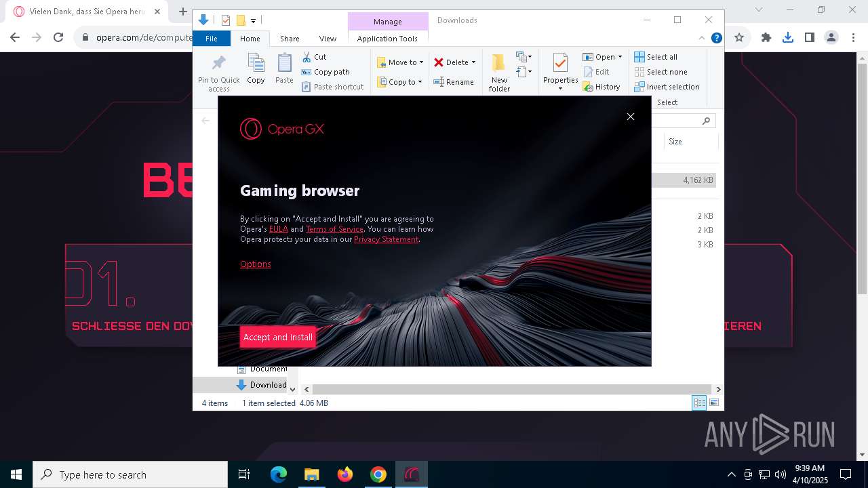Create a New folder
This screenshot has height=488, width=868.
[499, 73]
